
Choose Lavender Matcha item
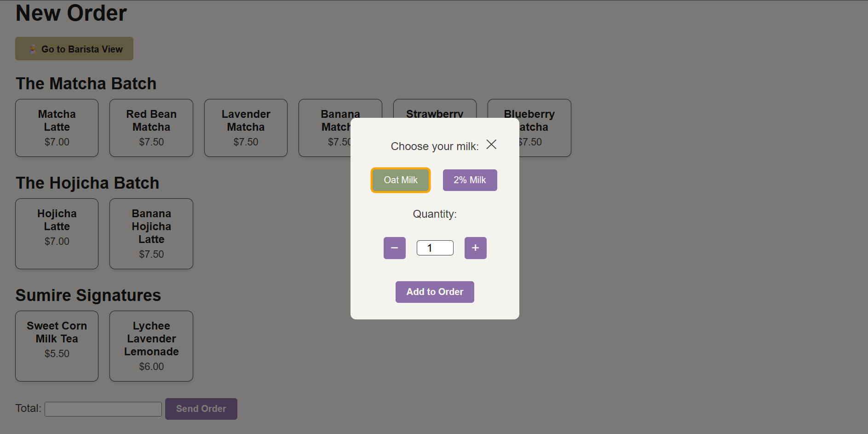[246, 127]
